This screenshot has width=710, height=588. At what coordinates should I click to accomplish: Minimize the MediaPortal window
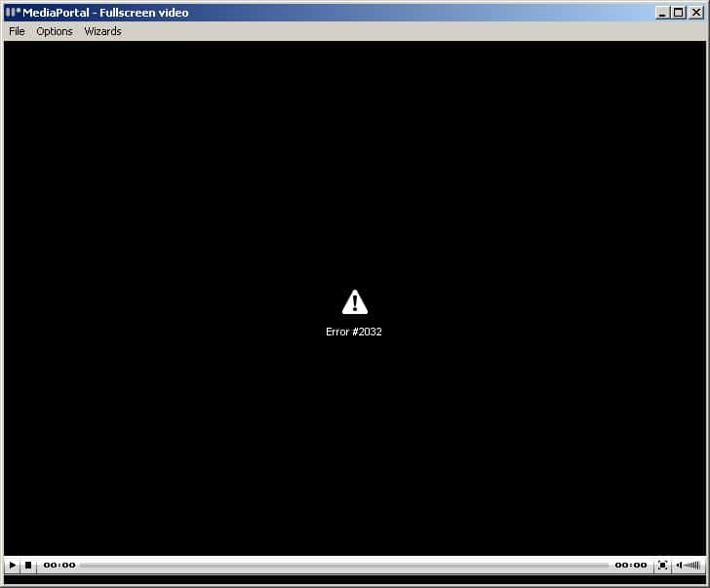662,13
